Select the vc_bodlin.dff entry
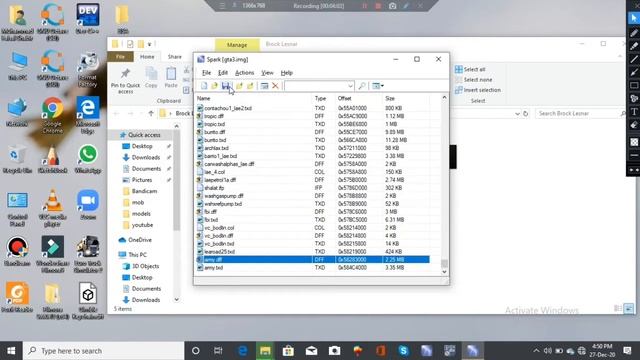 (x=313, y=236)
